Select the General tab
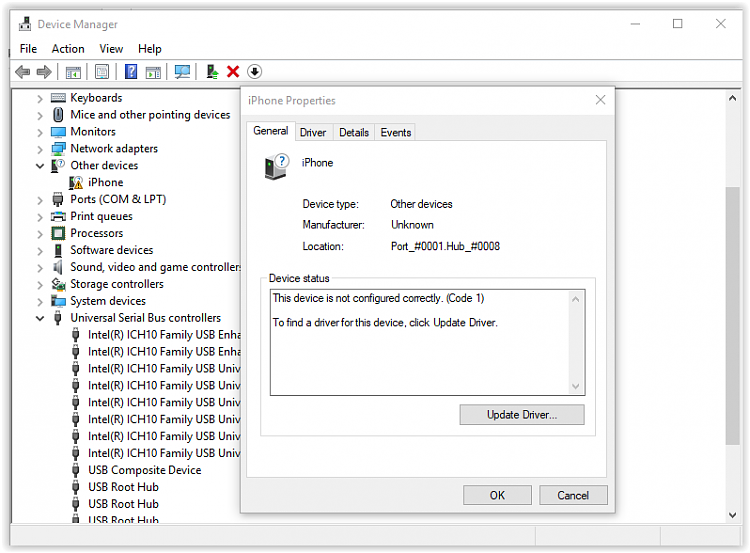 tap(271, 131)
